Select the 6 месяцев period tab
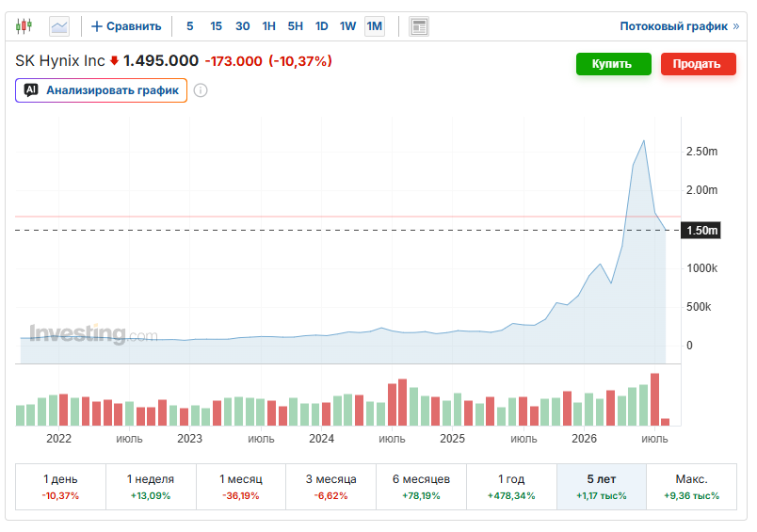Screen dimensions: 757x532 [x=421, y=487]
